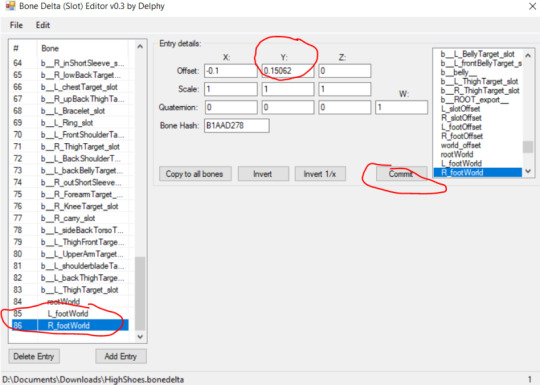Screen dimensions: 540x385
Task: Click the Offset X input field
Action: (x=230, y=71)
